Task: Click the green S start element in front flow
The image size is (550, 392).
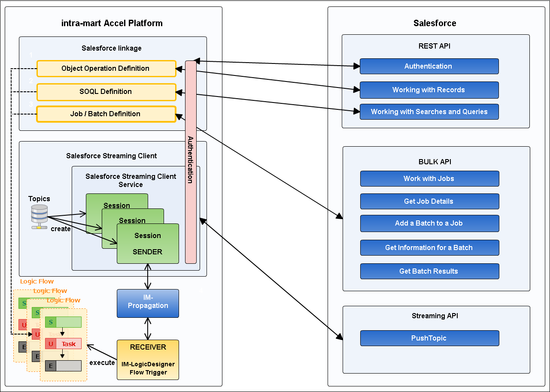Action: click(x=63, y=322)
